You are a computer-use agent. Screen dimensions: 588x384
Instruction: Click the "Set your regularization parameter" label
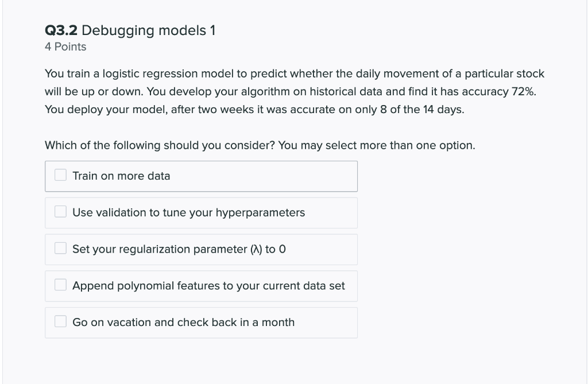click(160, 249)
